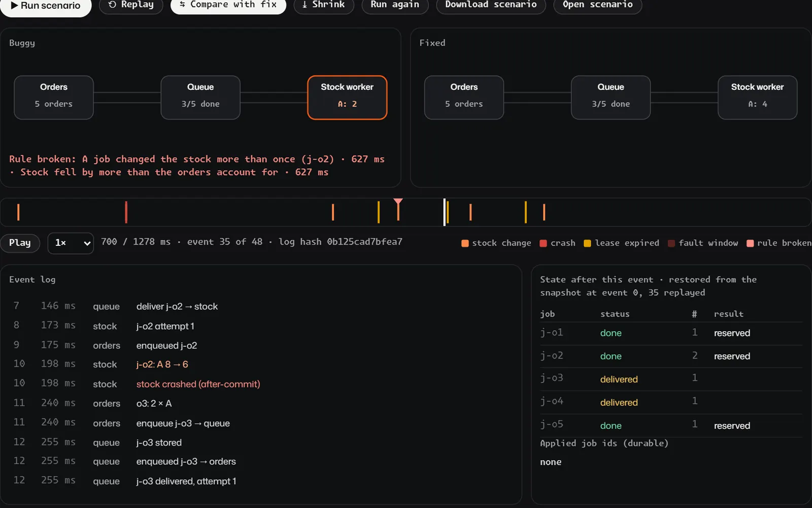Screen dimensions: 812x508
Task: Toggle Compare with fix
Action: (x=228, y=5)
